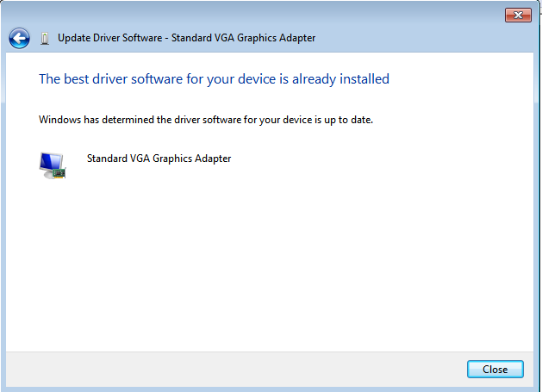Click the right window border edge

pos(539,215)
